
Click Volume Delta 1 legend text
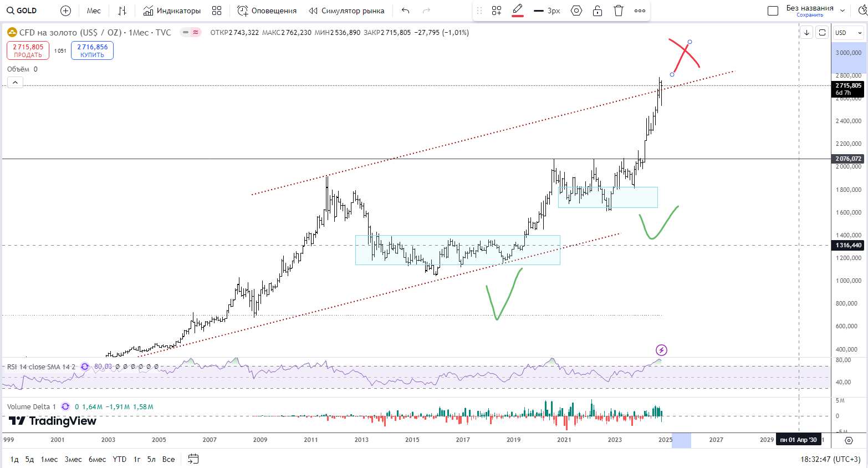pos(32,406)
